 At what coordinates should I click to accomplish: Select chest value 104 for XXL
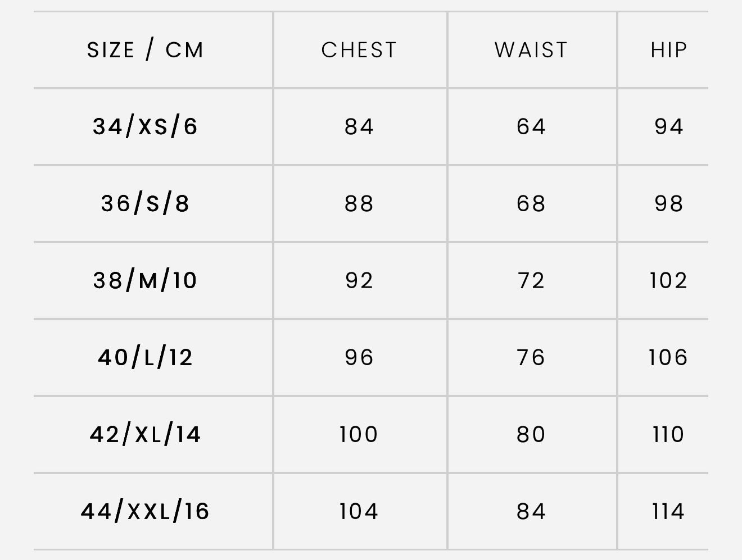pos(359,511)
